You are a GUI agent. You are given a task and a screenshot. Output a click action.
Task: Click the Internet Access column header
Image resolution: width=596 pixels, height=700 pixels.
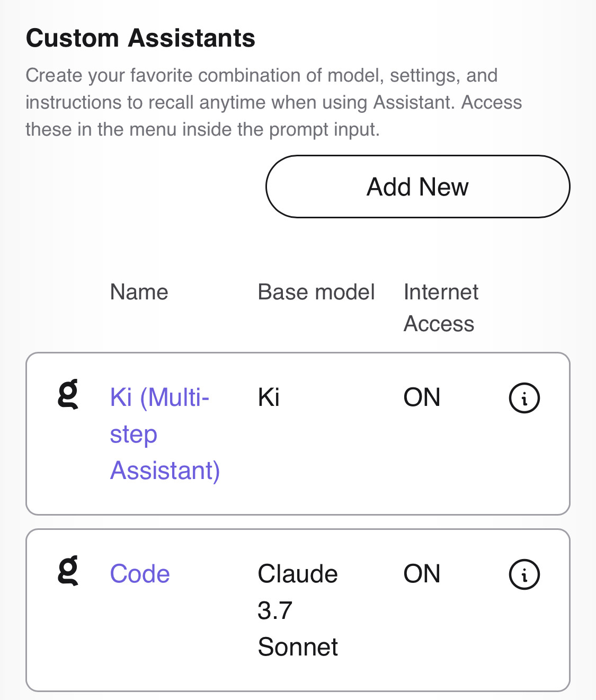point(440,307)
